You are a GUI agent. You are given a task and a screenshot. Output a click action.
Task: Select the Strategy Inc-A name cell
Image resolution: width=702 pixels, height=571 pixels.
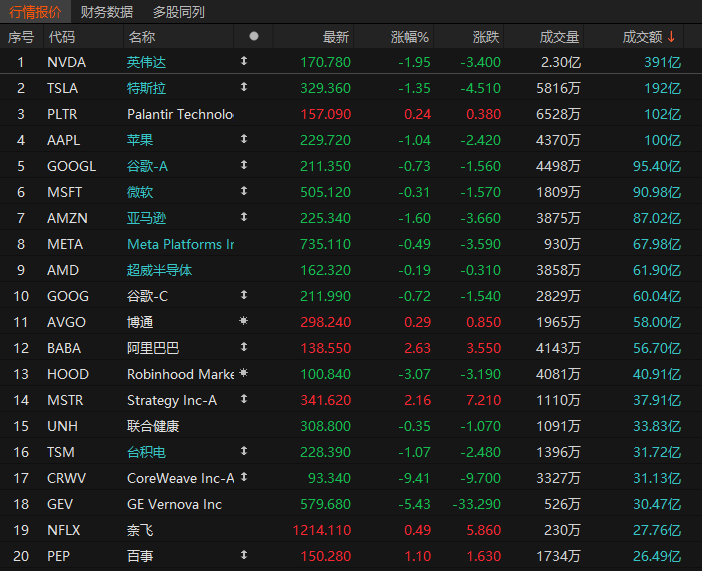(x=172, y=400)
